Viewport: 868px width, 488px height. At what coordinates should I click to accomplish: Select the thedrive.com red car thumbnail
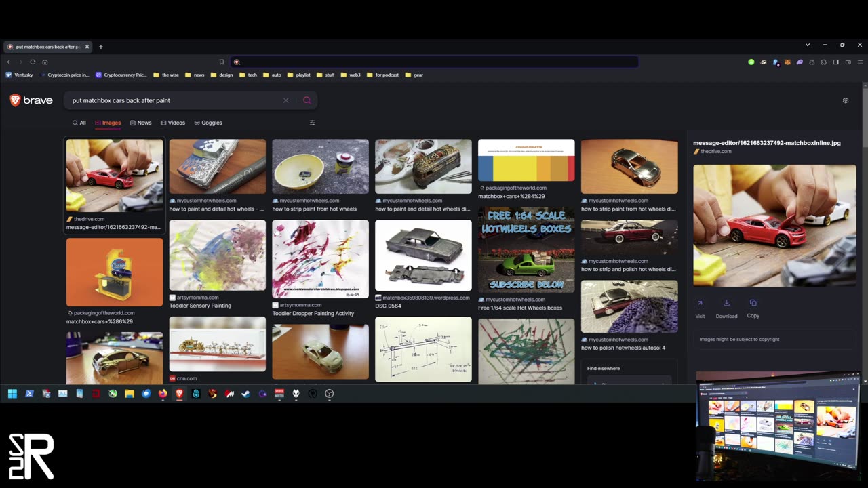click(x=115, y=176)
